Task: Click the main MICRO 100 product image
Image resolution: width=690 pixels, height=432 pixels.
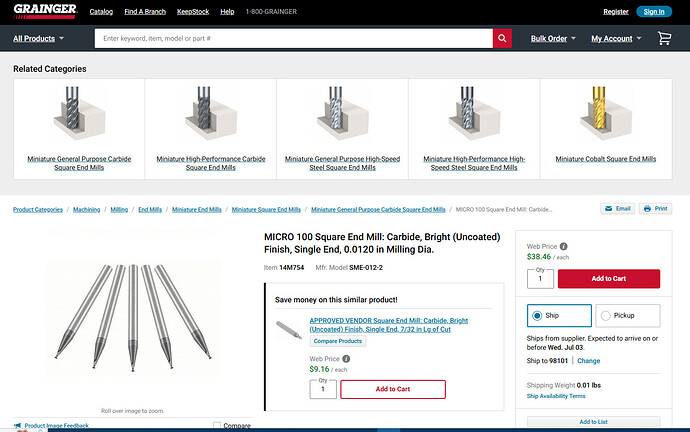Action: tap(132, 318)
